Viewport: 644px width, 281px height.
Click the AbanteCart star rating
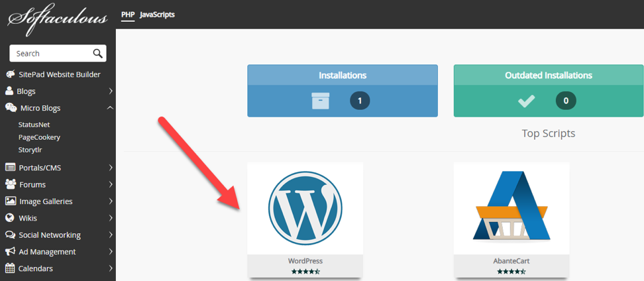tap(511, 272)
